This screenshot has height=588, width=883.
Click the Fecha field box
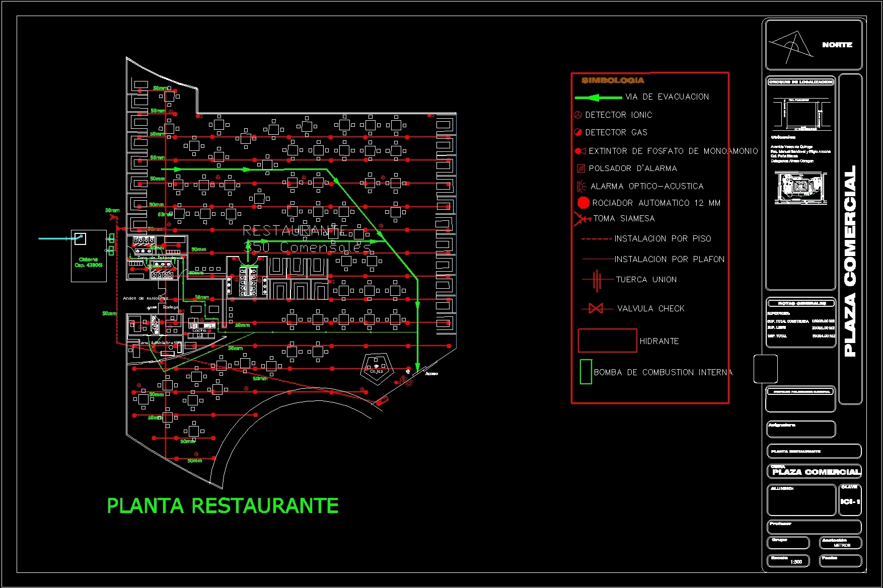pos(840,561)
